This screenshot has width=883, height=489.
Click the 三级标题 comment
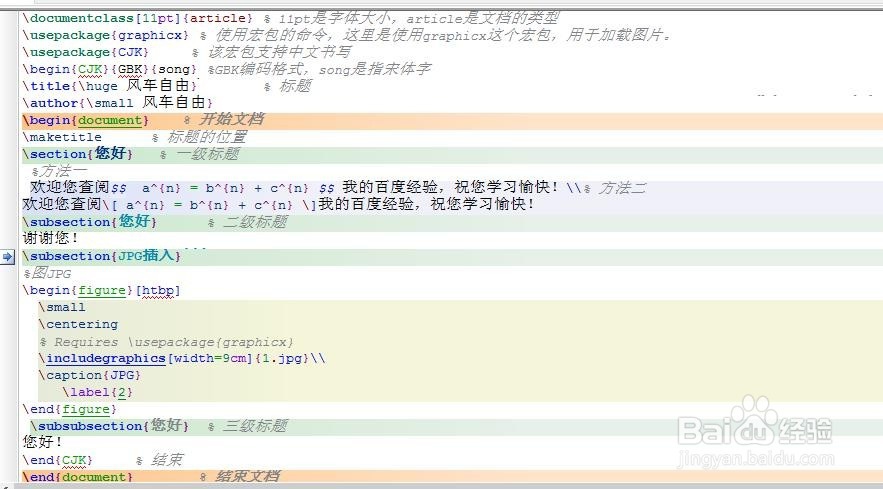(255, 426)
